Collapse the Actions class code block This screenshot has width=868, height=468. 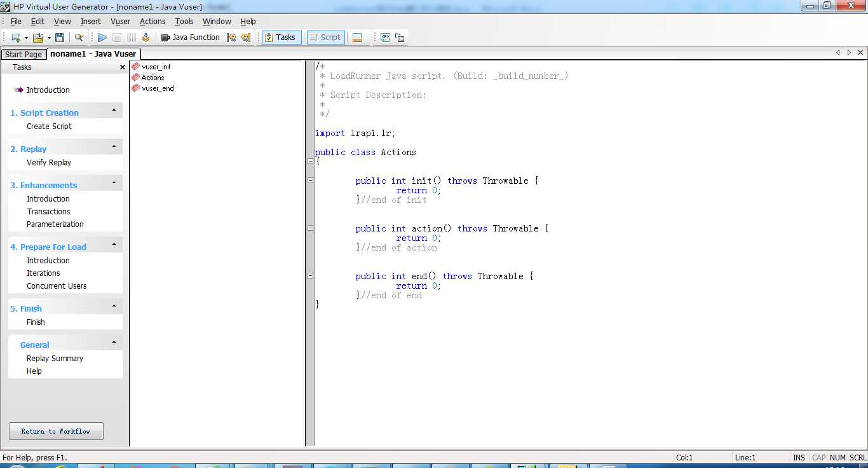[x=310, y=162]
